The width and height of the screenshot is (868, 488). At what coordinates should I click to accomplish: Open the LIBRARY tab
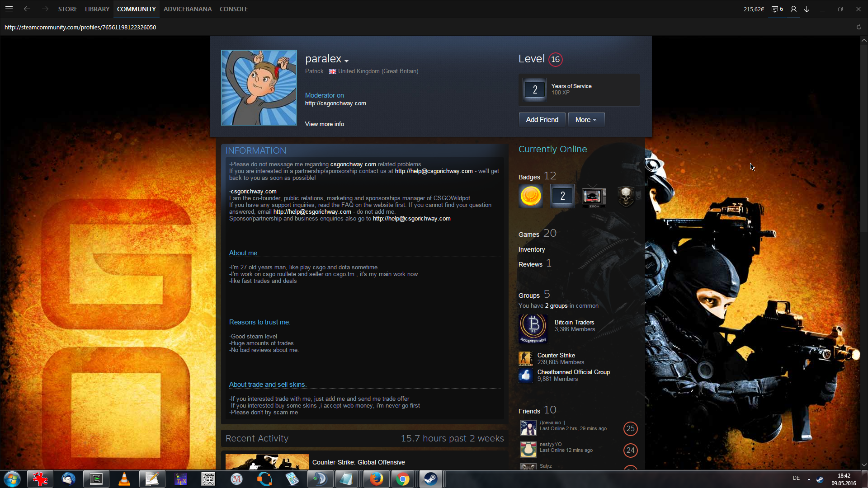pos(97,9)
